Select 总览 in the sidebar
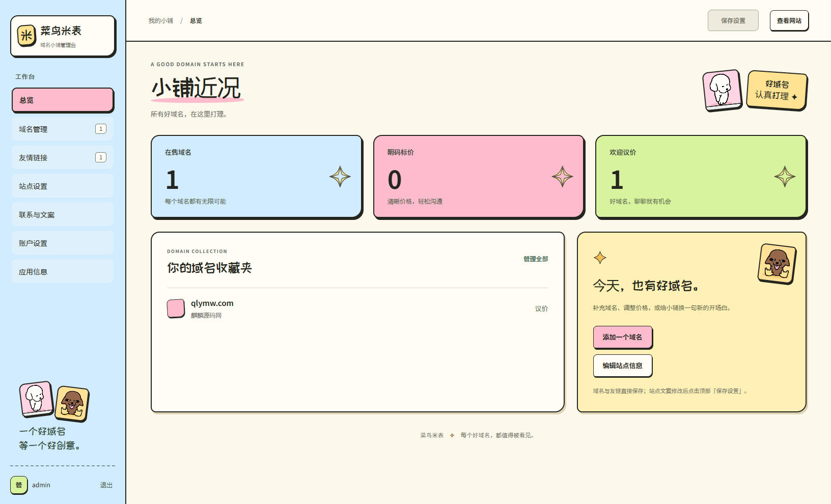Viewport: 831px width, 504px height. point(63,100)
